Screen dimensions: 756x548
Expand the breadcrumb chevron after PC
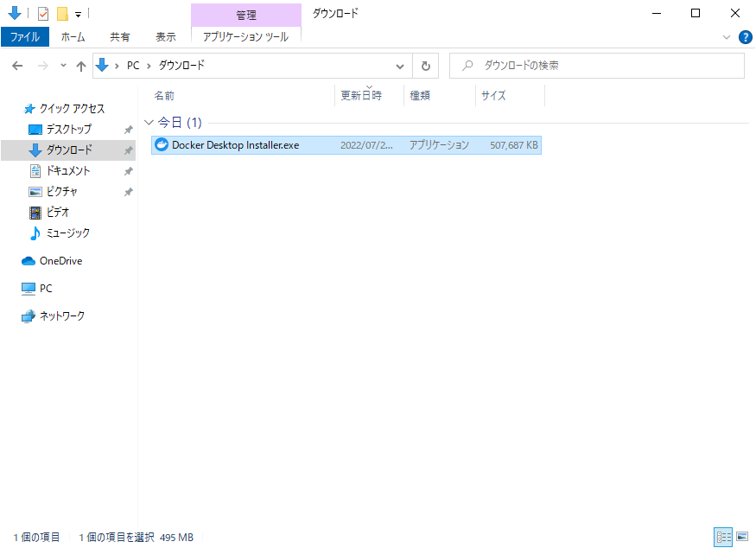click(x=149, y=66)
